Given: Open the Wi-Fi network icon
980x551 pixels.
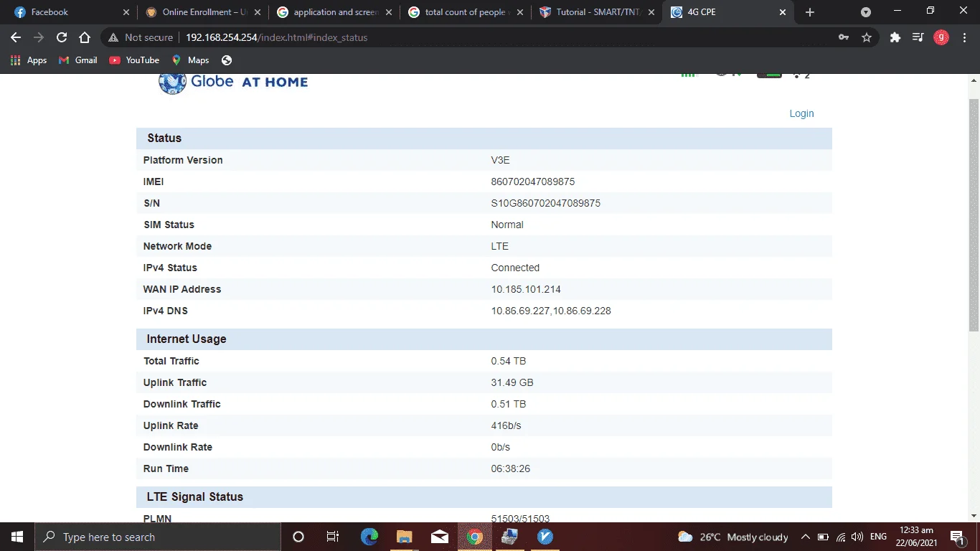Looking at the screenshot, I should click(x=840, y=537).
